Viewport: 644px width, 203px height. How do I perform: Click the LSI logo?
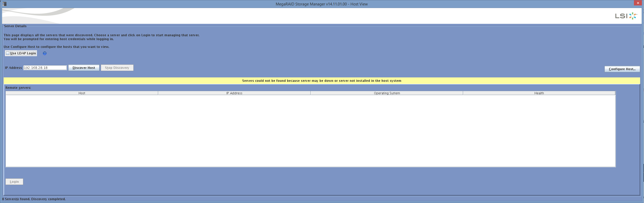pyautogui.click(x=626, y=16)
